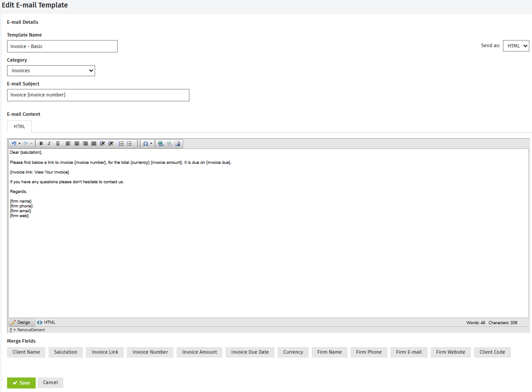Open the undo history dropdown arrow
532x392 pixels.
tap(19, 144)
